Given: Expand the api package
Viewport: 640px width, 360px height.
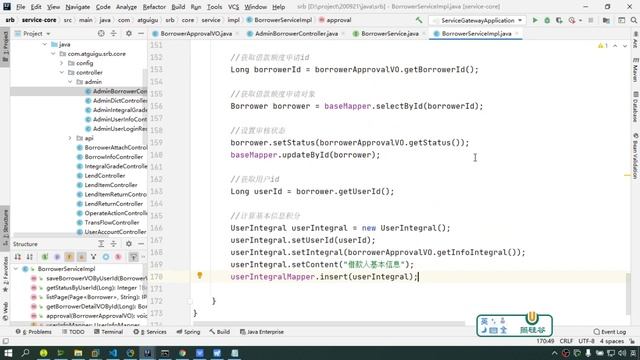Looking at the screenshot, I should pyautogui.click(x=70, y=138).
